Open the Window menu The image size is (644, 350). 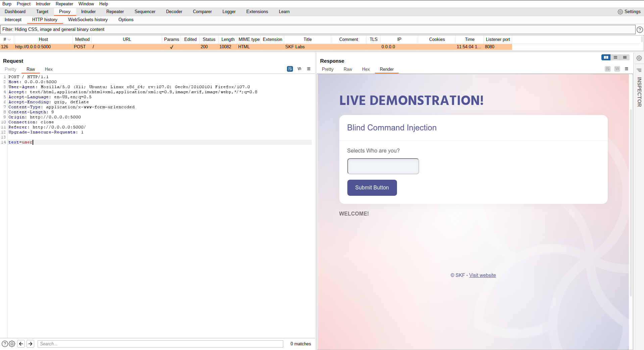(86, 4)
